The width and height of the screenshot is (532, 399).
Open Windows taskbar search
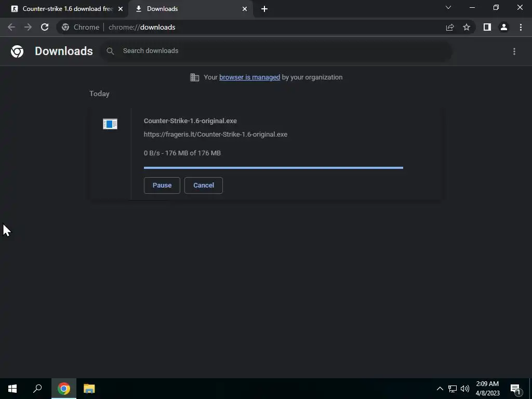pyautogui.click(x=37, y=389)
